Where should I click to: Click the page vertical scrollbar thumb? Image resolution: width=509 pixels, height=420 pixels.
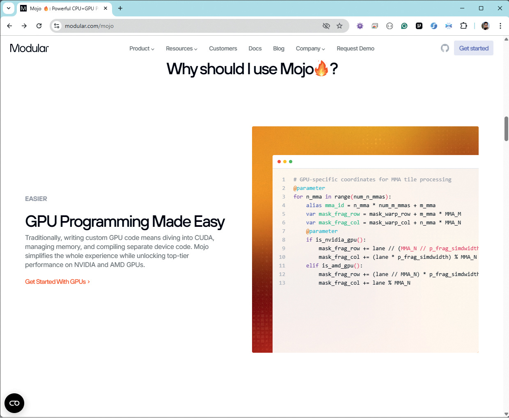tap(506, 129)
